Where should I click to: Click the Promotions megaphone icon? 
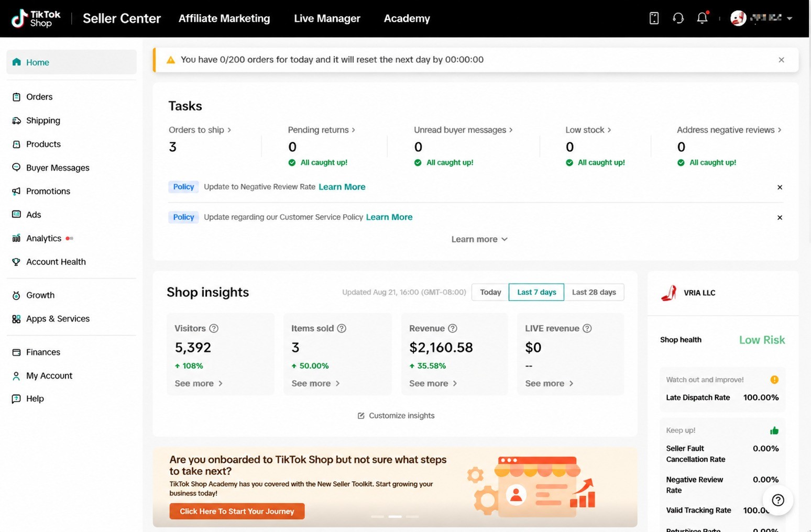click(16, 191)
